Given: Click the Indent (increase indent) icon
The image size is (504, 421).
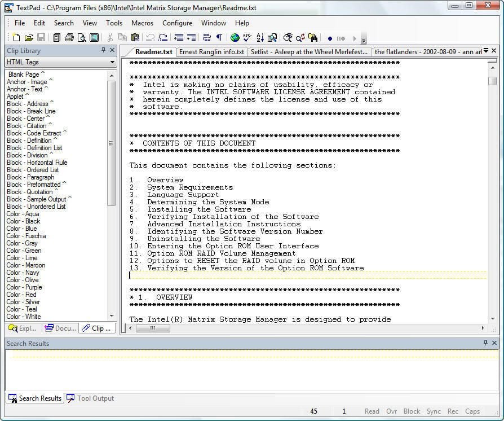Looking at the screenshot, I should tap(191, 38).
